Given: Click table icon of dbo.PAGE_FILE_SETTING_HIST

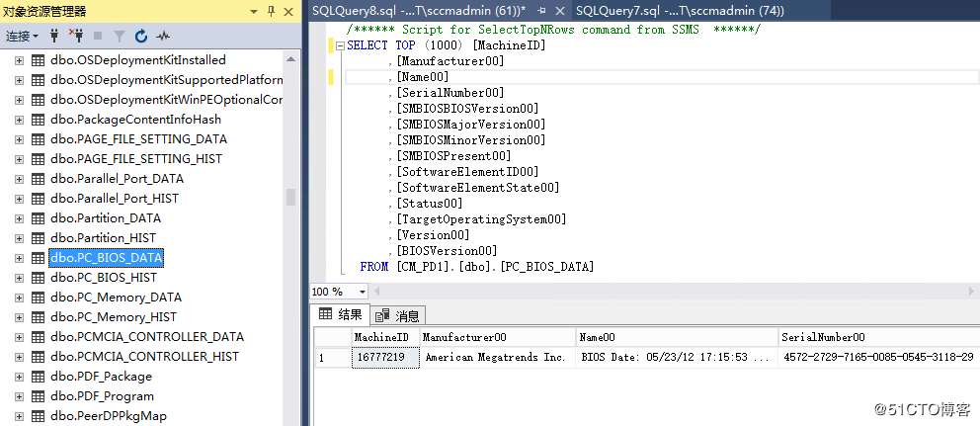Looking at the screenshot, I should [39, 159].
